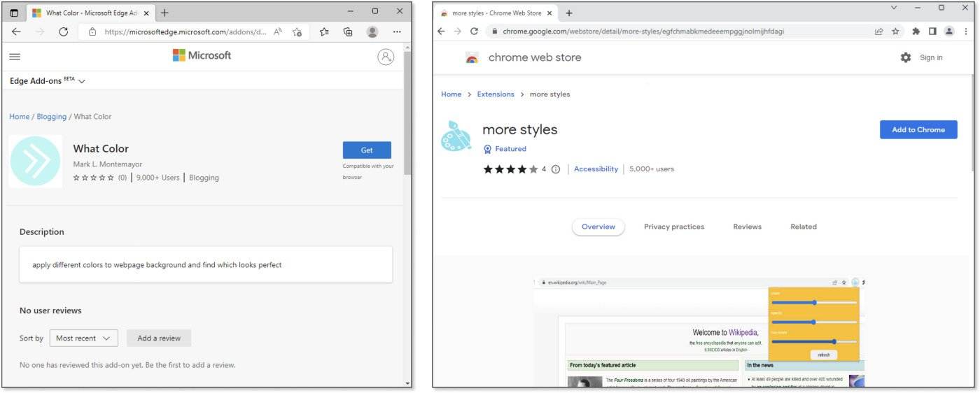Open Chrome Web Store settings gear
This screenshot has height=393, width=980.
pyautogui.click(x=906, y=57)
